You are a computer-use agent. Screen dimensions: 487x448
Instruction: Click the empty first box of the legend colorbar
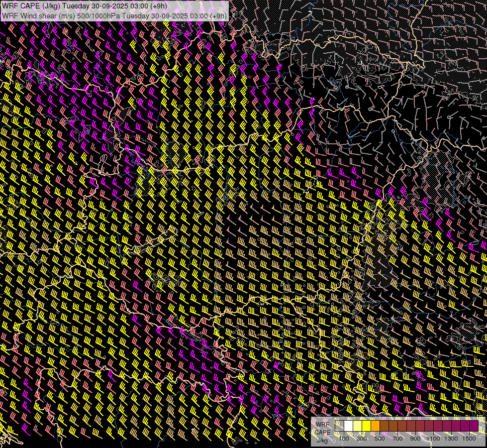click(x=339, y=426)
